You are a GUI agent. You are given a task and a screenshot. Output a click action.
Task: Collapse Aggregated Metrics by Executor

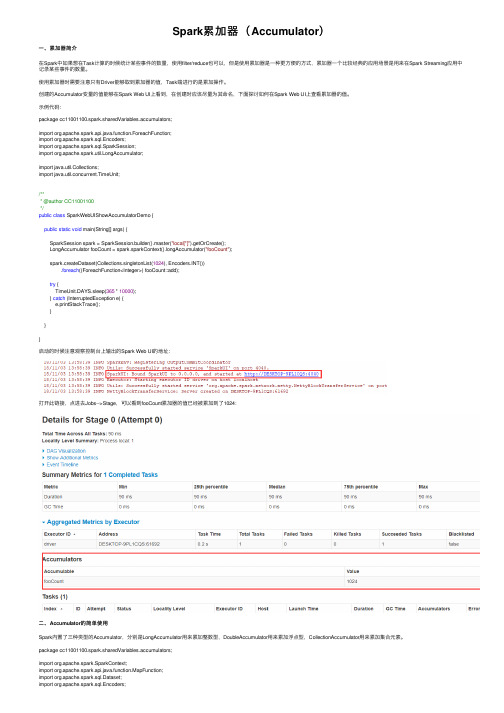coord(93,522)
